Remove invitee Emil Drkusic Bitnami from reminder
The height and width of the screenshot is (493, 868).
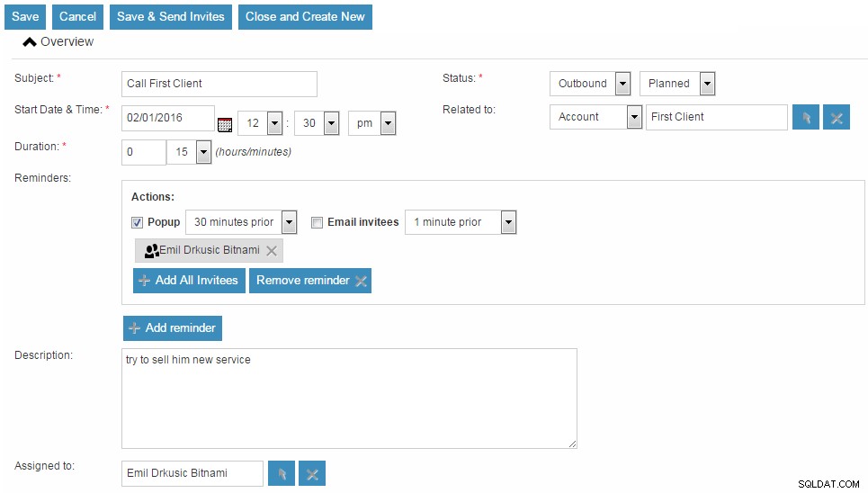tap(272, 251)
